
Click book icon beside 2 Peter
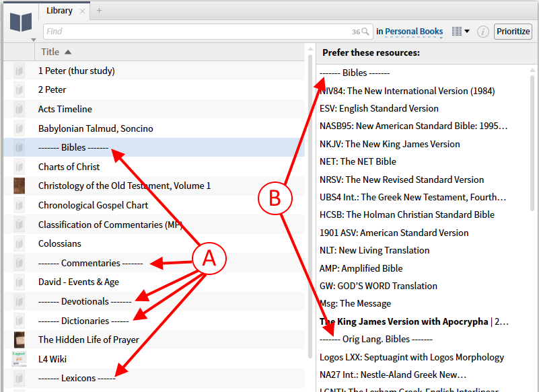20,89
